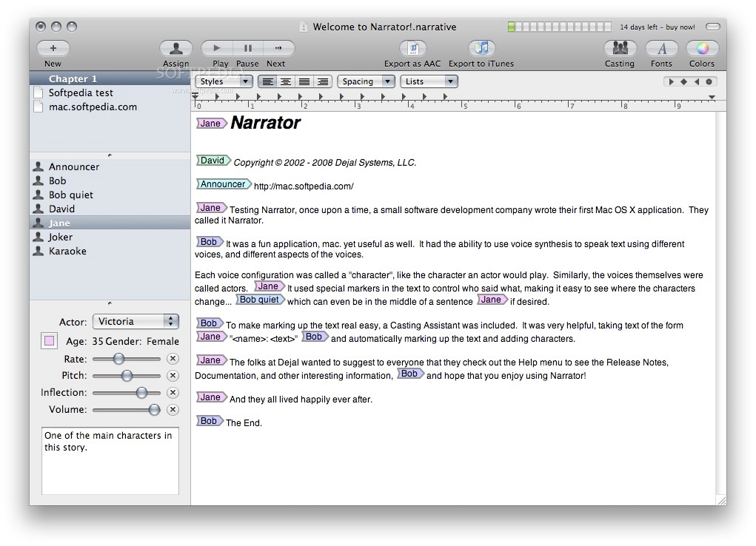This screenshot has width=756, height=546.
Task: Open the Casting assistant icon
Action: point(620,48)
